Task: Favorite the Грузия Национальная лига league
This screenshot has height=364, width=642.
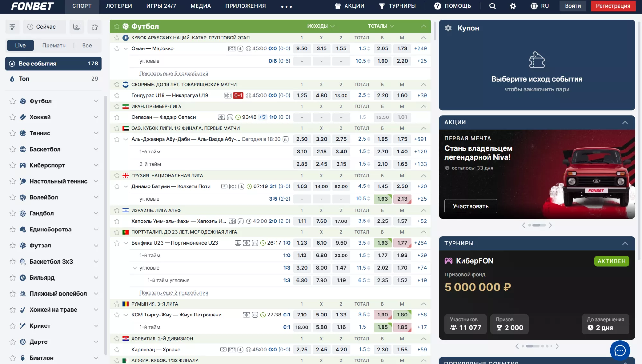Action: pos(117,176)
